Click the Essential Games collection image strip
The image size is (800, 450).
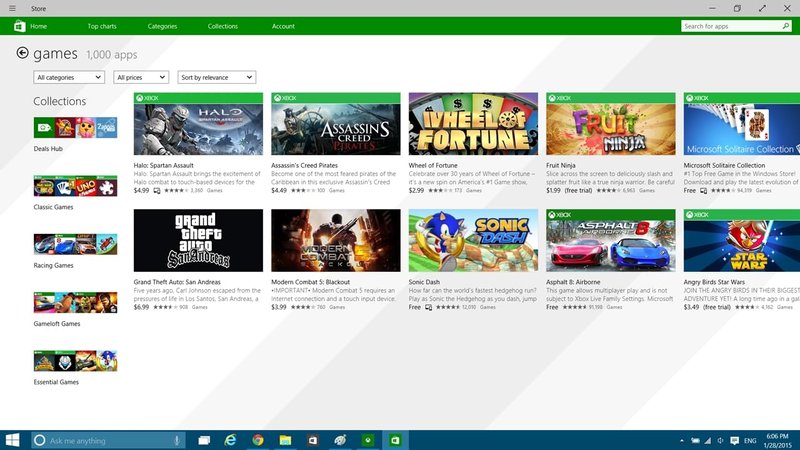[x=76, y=361]
